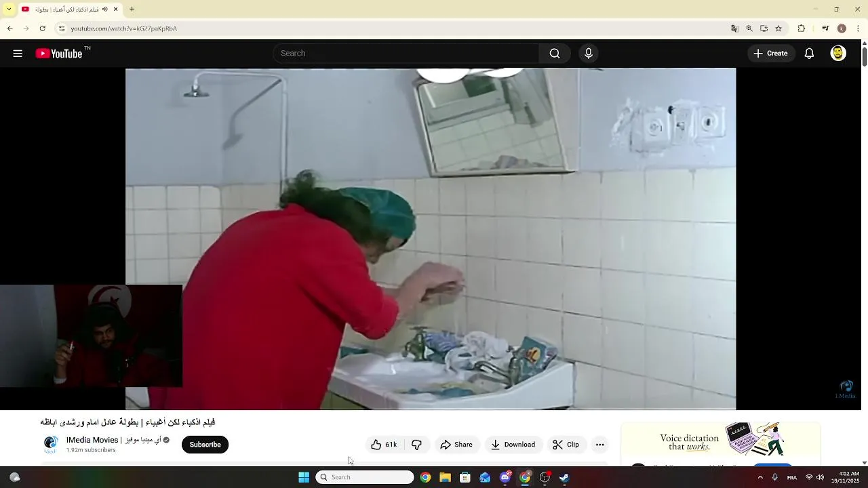This screenshot has width=868, height=488.
Task: Click the YouTube search input field
Action: (x=406, y=54)
